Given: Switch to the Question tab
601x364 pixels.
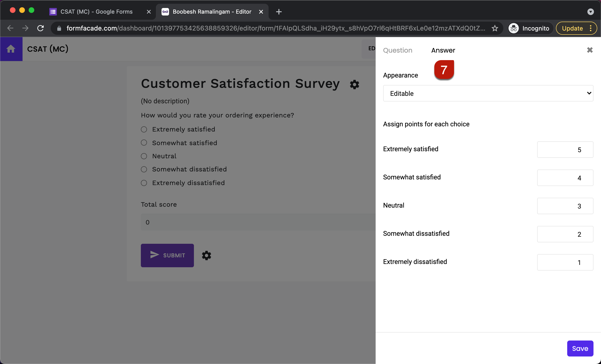Looking at the screenshot, I should (398, 50).
